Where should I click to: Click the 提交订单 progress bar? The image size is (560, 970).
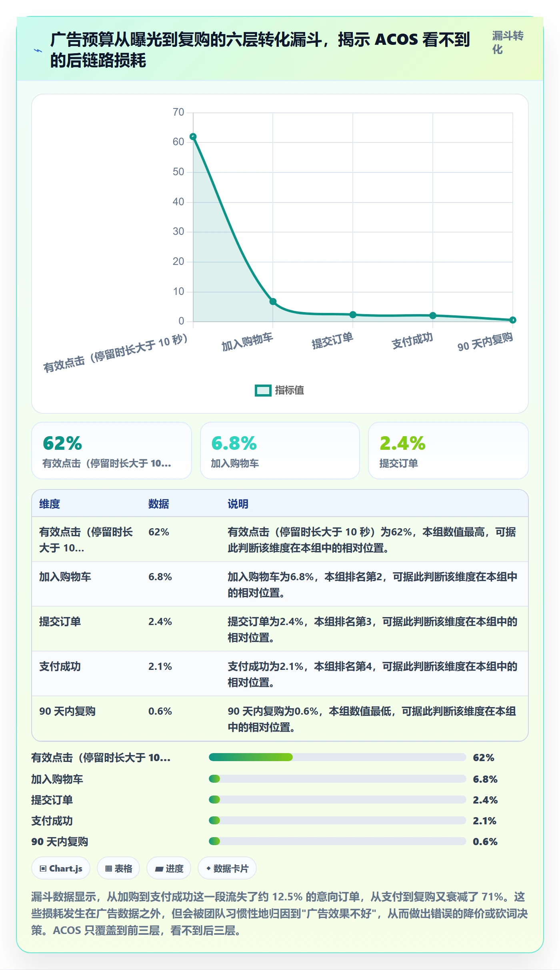[337, 800]
